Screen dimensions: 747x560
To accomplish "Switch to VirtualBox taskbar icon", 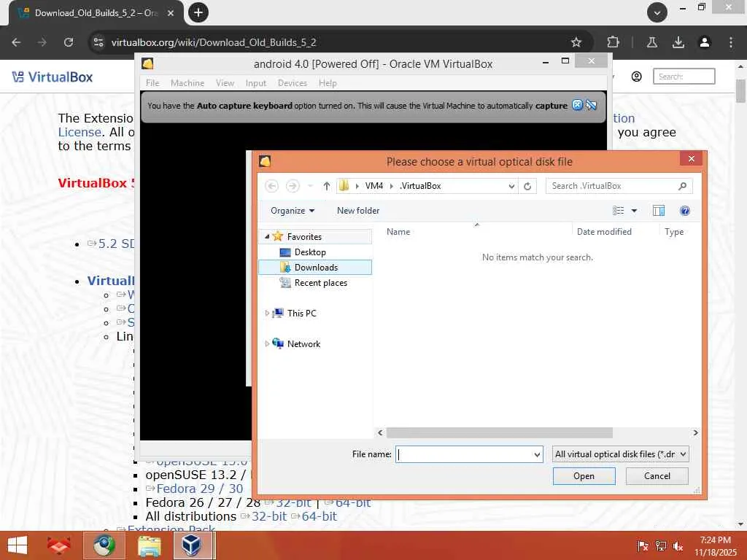I will click(192, 545).
